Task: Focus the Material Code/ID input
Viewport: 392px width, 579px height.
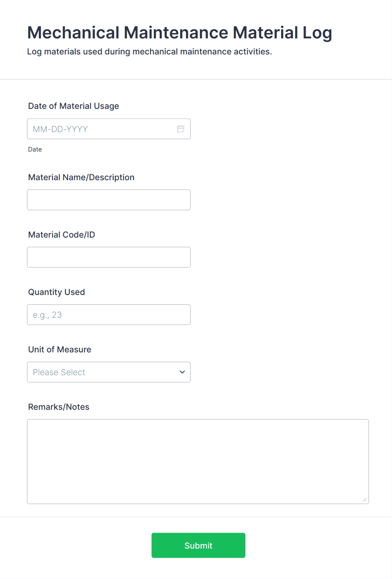Action: (109, 257)
